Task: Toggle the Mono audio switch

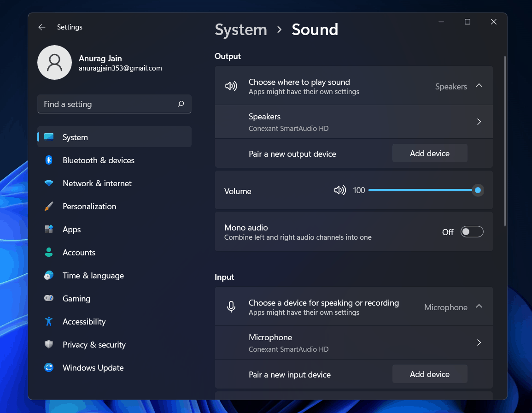Action: pyautogui.click(x=472, y=232)
